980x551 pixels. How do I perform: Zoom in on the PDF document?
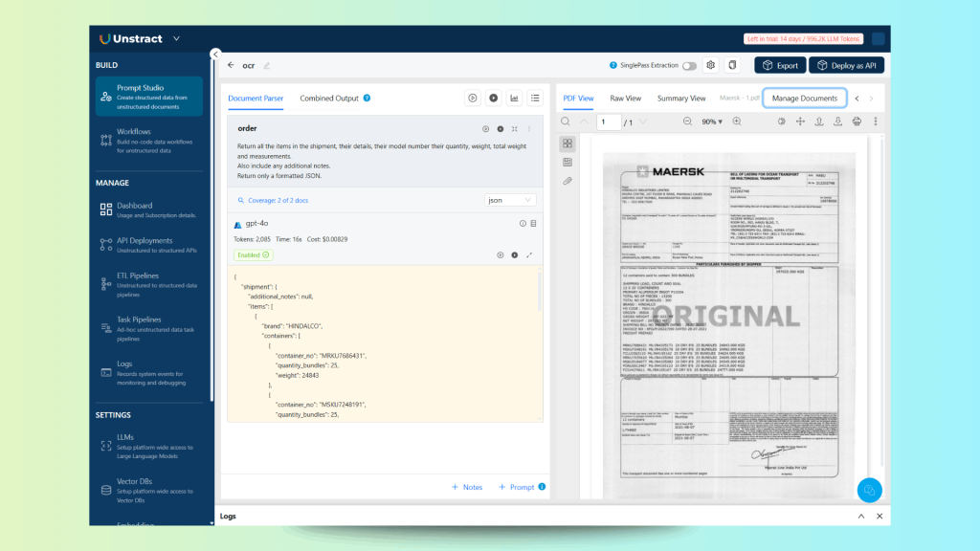[736, 121]
